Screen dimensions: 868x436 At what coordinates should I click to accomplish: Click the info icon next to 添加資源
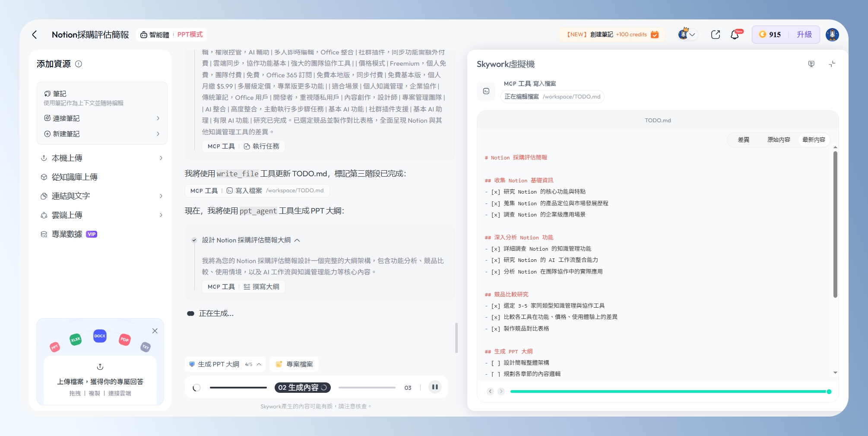(x=79, y=64)
